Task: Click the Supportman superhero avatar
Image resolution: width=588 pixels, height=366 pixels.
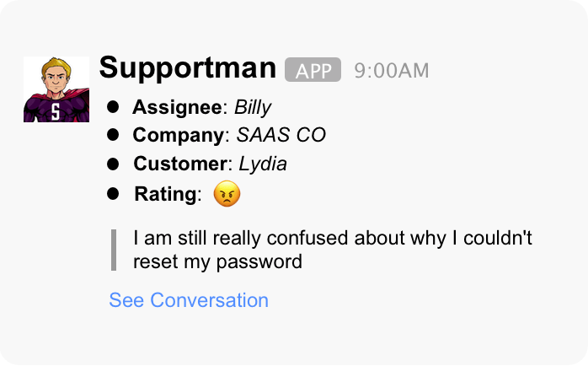Action: [x=56, y=89]
